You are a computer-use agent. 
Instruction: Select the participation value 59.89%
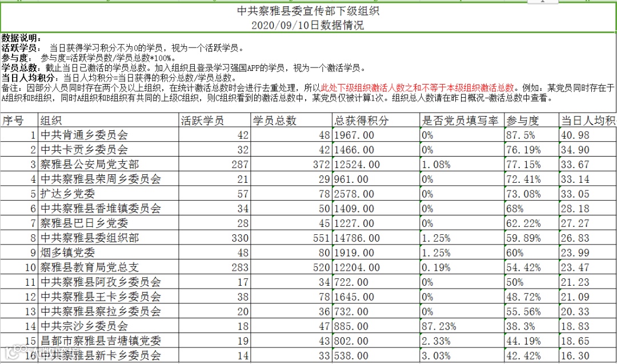coord(532,238)
